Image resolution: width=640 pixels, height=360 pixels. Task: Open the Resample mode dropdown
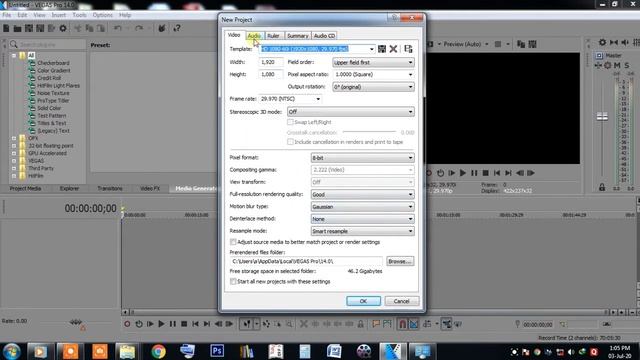(362, 231)
